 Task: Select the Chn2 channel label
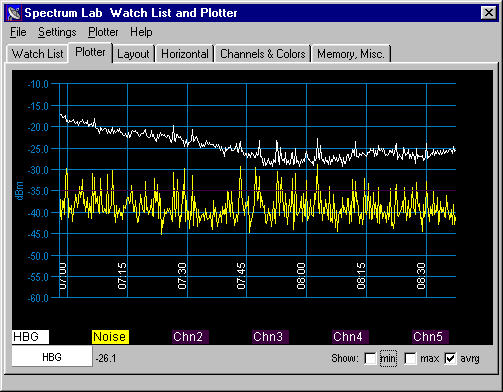coord(190,337)
